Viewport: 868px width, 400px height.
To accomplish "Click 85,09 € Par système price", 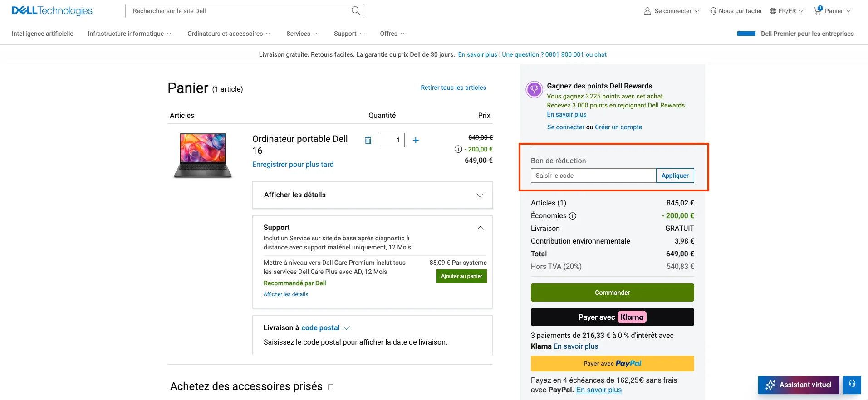I will 458,263.
